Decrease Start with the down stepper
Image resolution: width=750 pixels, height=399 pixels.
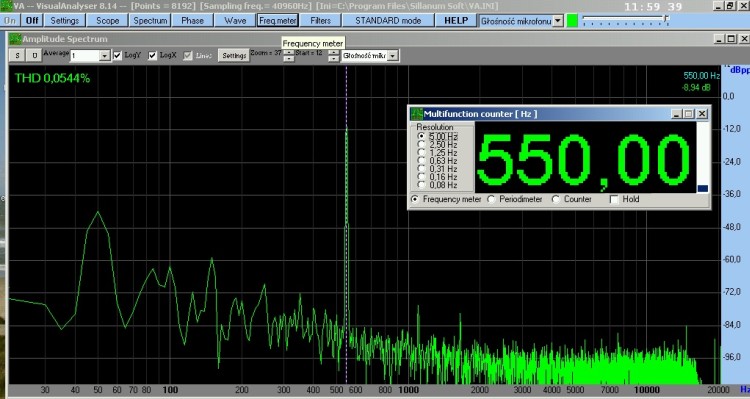tap(333, 59)
